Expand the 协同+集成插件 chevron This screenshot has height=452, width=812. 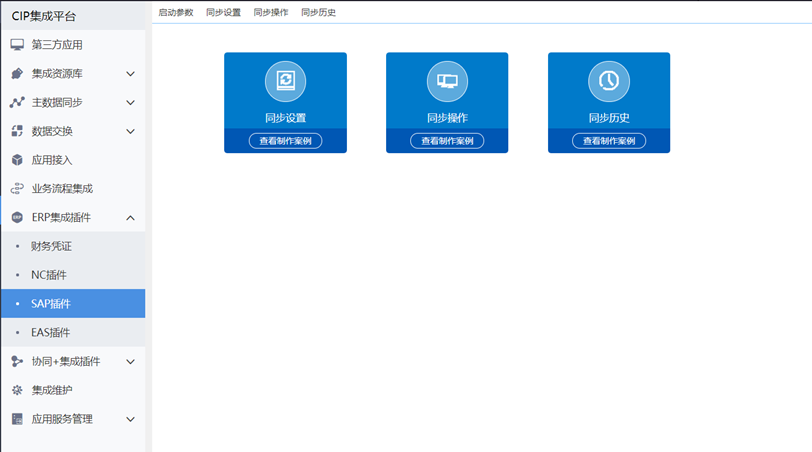click(130, 362)
